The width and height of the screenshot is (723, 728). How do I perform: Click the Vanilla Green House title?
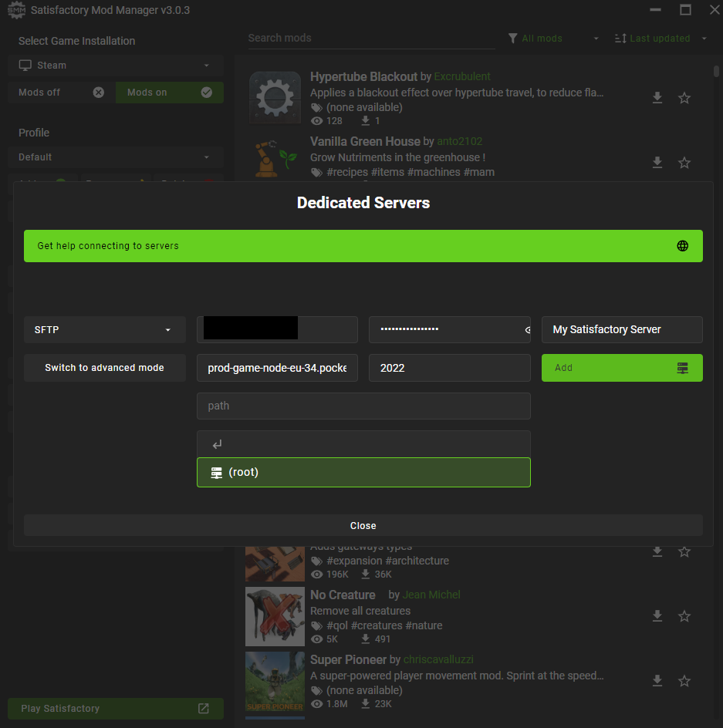[365, 141]
